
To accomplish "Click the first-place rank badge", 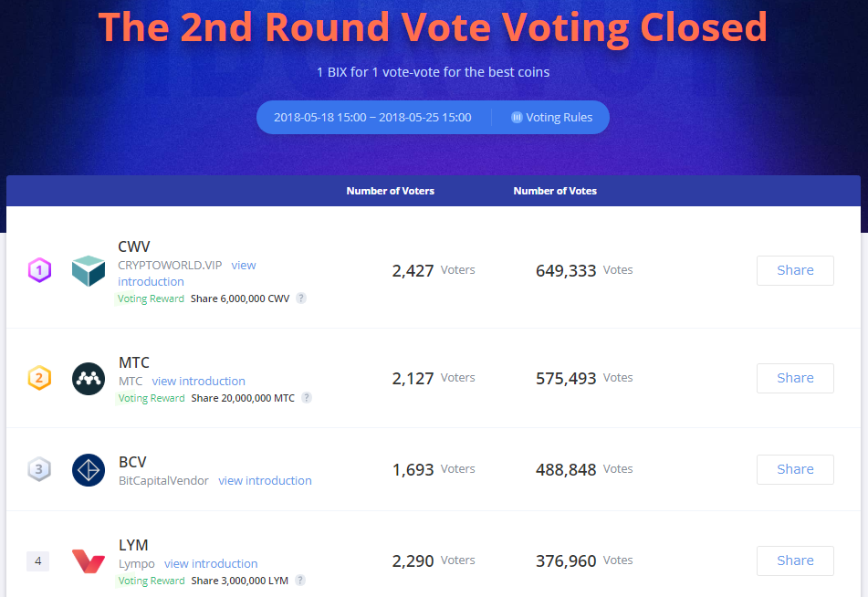I will [39, 270].
